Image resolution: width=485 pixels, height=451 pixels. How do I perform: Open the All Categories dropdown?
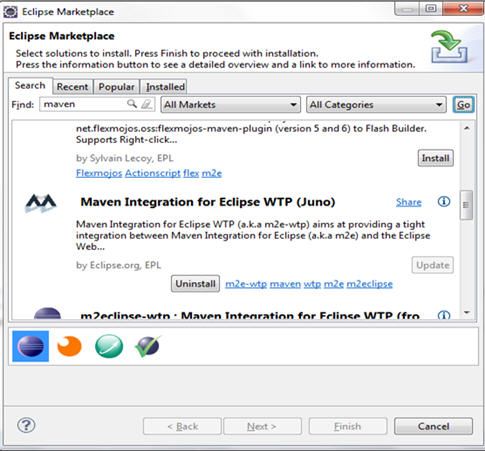[x=376, y=105]
